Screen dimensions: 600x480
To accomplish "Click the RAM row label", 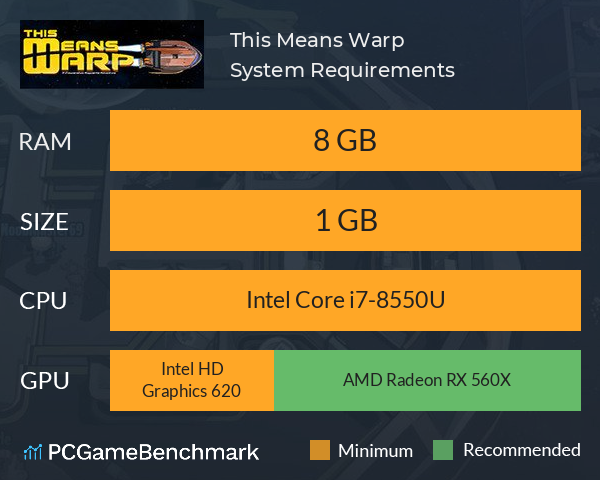I will coord(45,142).
